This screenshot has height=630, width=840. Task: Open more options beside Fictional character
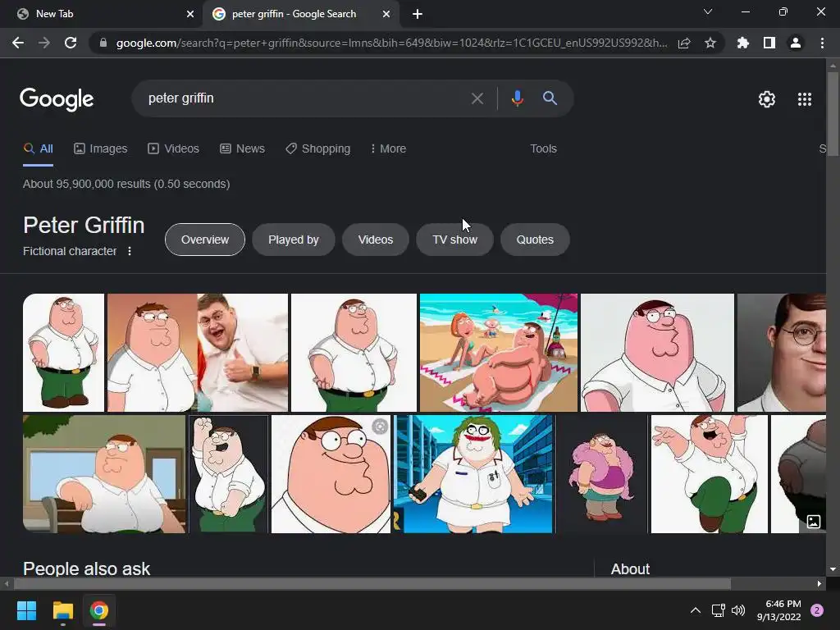click(x=130, y=251)
